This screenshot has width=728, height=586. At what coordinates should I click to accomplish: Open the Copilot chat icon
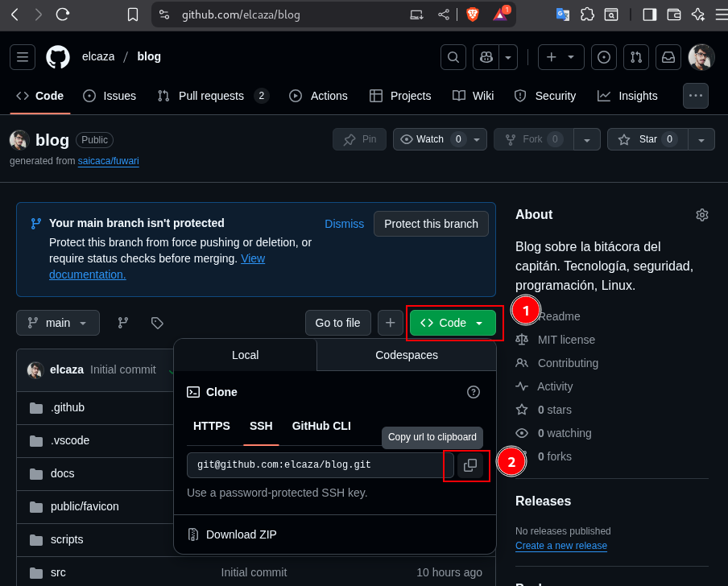coord(486,57)
